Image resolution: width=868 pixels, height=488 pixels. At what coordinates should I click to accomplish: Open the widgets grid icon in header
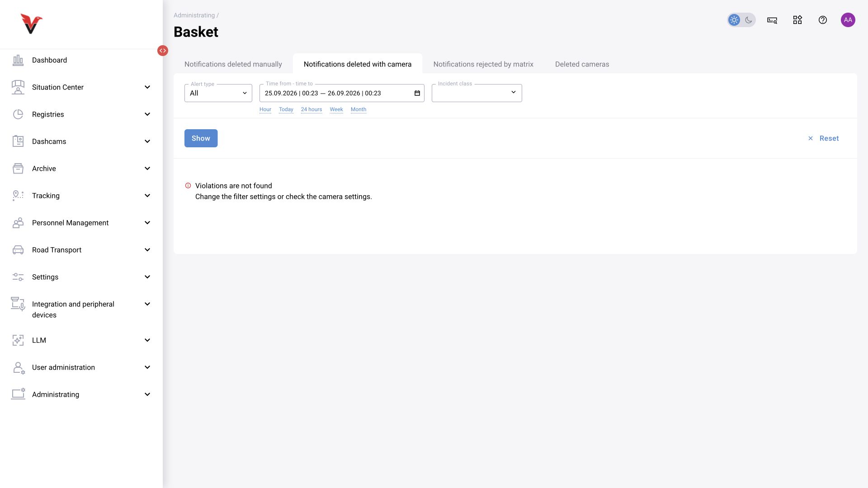797,20
